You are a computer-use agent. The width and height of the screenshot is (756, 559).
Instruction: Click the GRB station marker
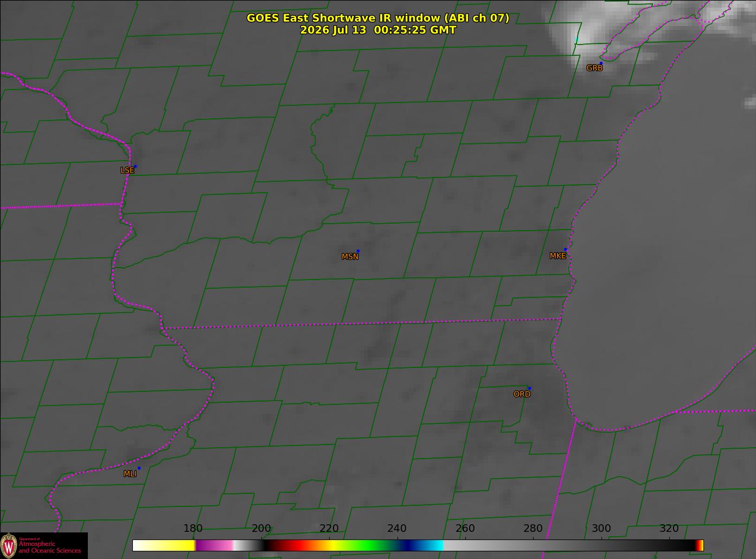tap(601, 63)
